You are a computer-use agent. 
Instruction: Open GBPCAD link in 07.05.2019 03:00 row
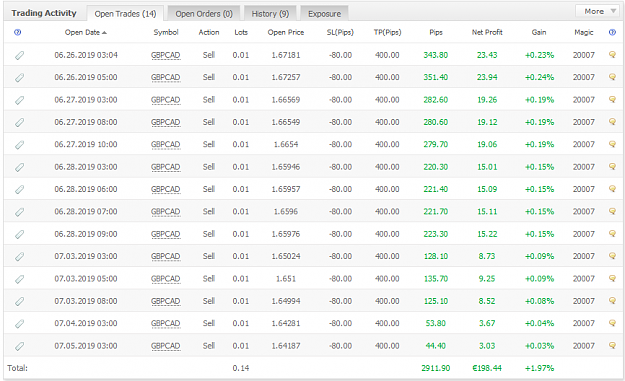(166, 346)
